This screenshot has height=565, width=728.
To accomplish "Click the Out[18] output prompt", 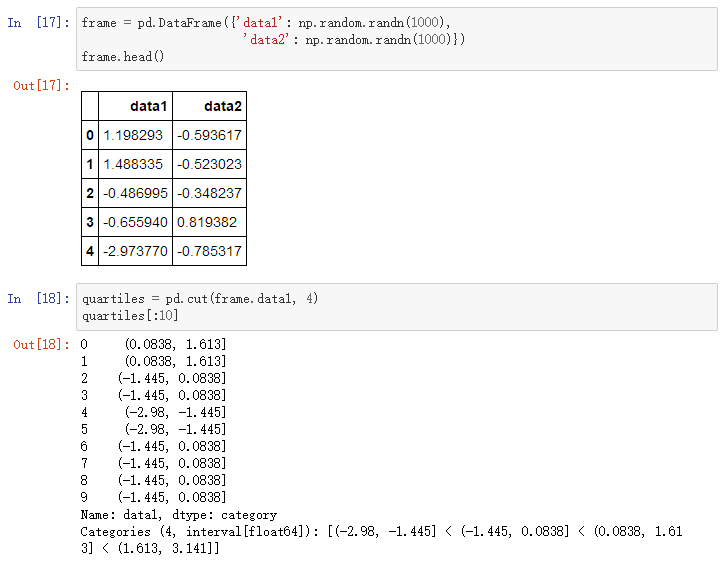I will (x=41, y=344).
